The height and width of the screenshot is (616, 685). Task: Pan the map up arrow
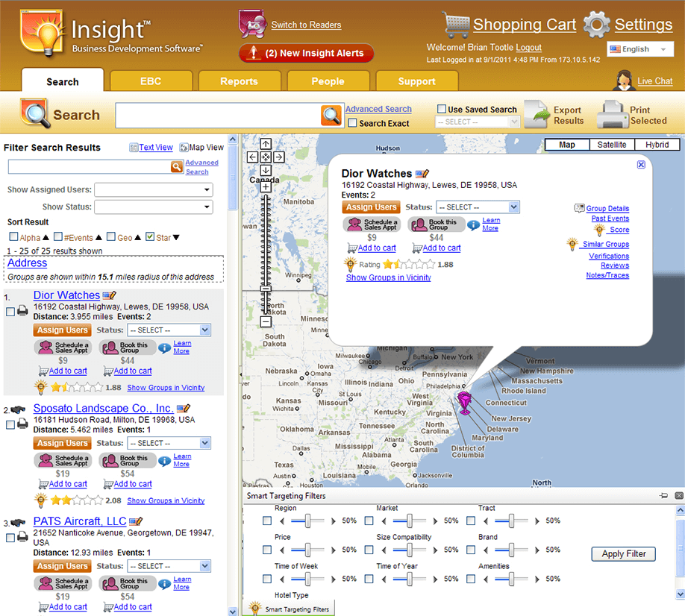pyautogui.click(x=266, y=144)
